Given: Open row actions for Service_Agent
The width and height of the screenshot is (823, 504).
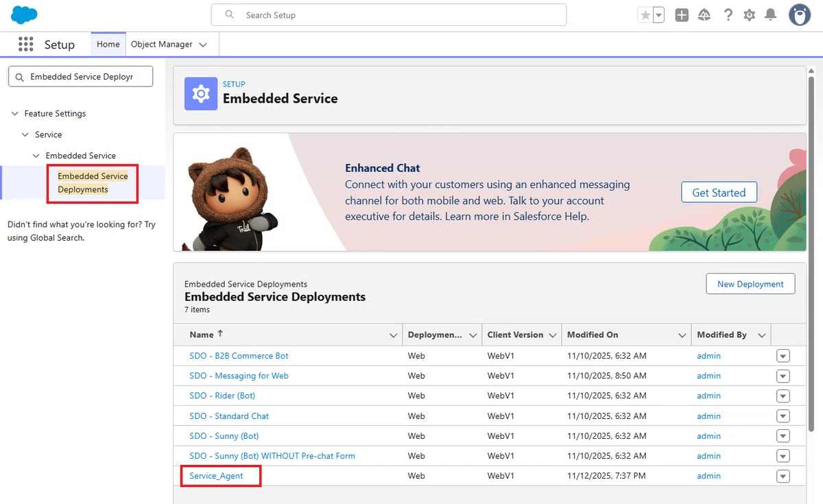Looking at the screenshot, I should pos(783,476).
